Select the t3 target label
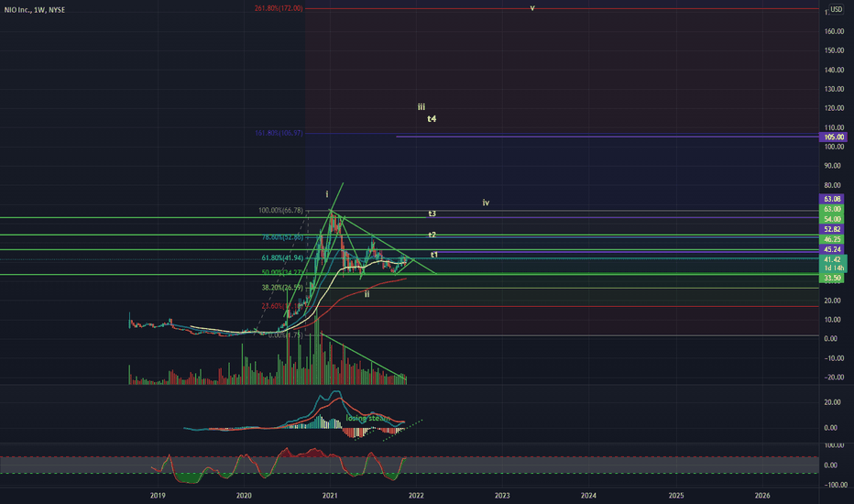 pyautogui.click(x=432, y=214)
